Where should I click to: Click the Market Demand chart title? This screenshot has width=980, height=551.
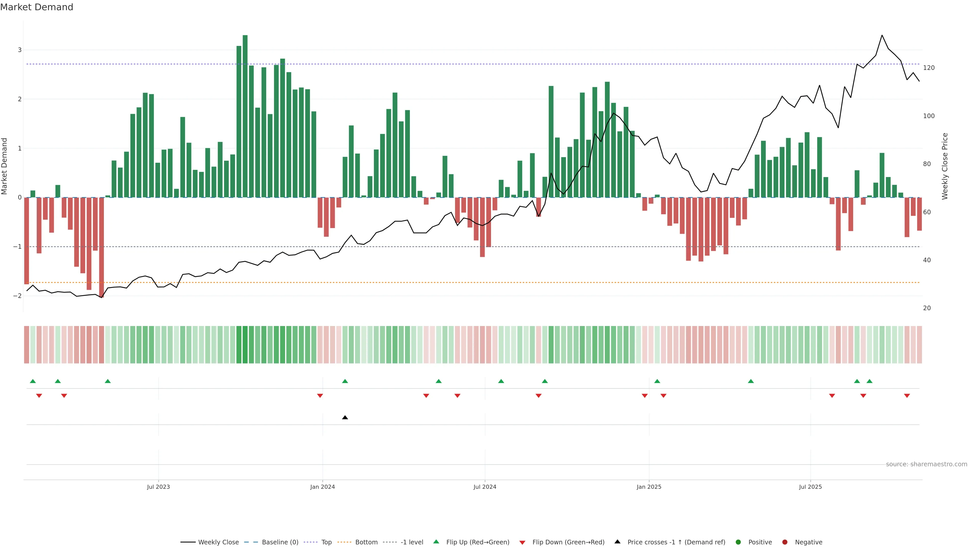tap(36, 7)
